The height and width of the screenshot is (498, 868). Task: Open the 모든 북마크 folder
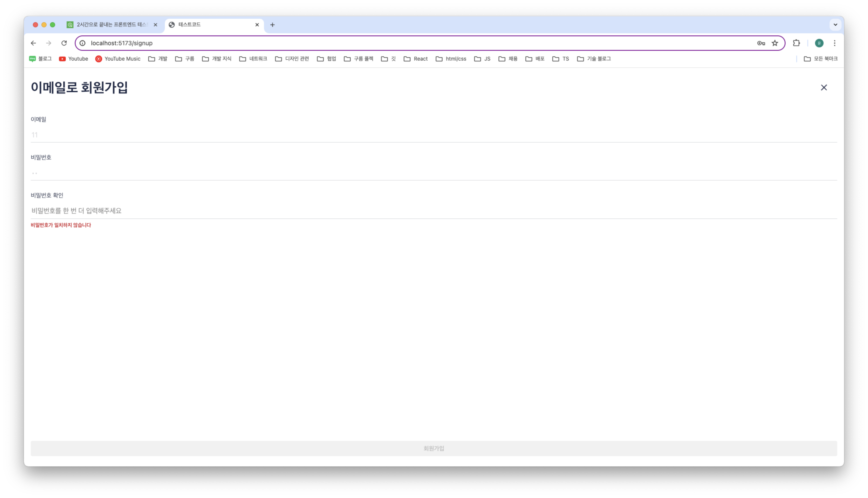pos(820,59)
